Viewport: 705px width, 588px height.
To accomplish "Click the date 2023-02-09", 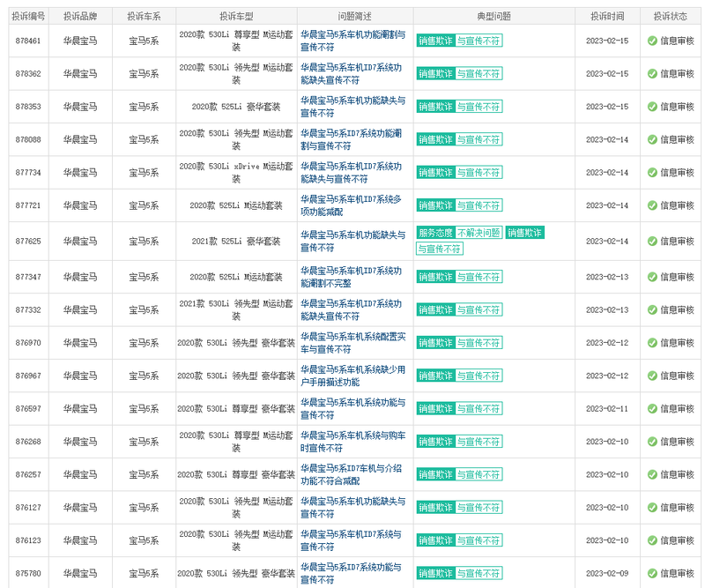I will [607, 573].
